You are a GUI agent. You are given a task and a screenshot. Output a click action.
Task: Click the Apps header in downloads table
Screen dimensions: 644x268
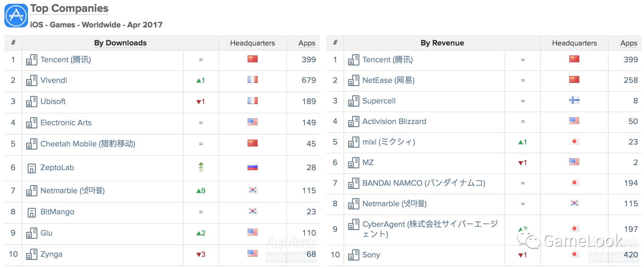tap(306, 43)
